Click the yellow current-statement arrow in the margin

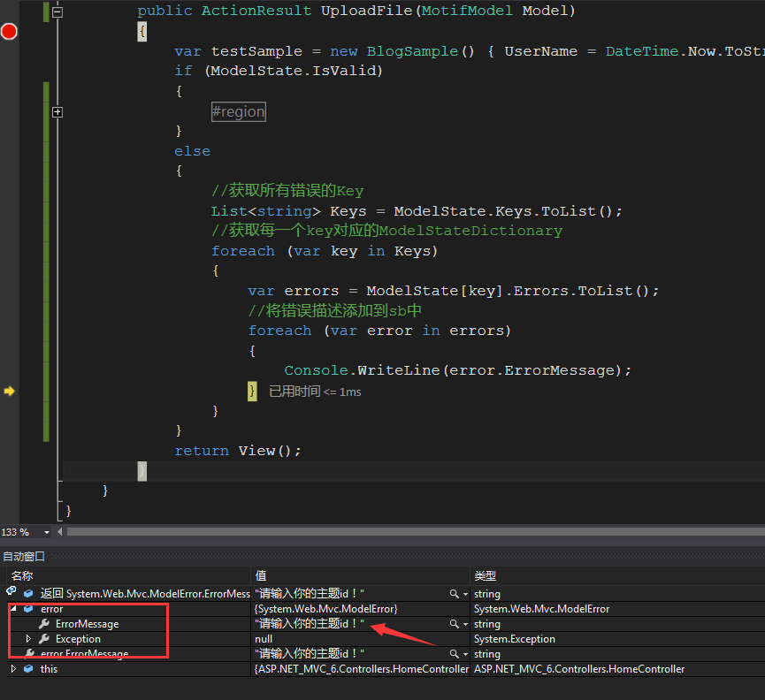coord(9,391)
